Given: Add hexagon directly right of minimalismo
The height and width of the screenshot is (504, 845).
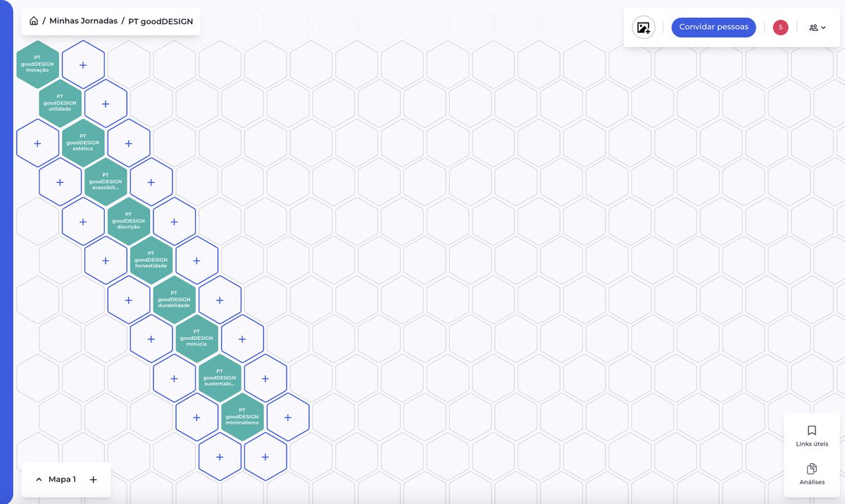Looking at the screenshot, I should pos(288,417).
